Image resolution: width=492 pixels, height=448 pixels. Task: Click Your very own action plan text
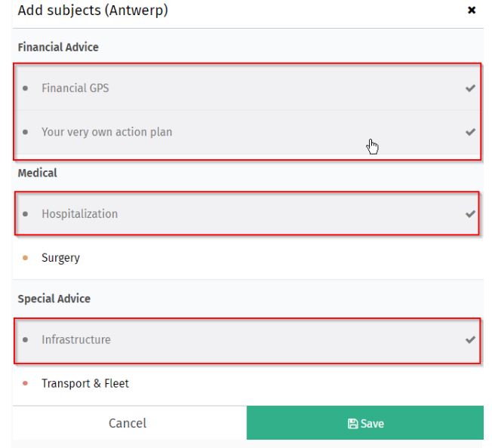(106, 132)
